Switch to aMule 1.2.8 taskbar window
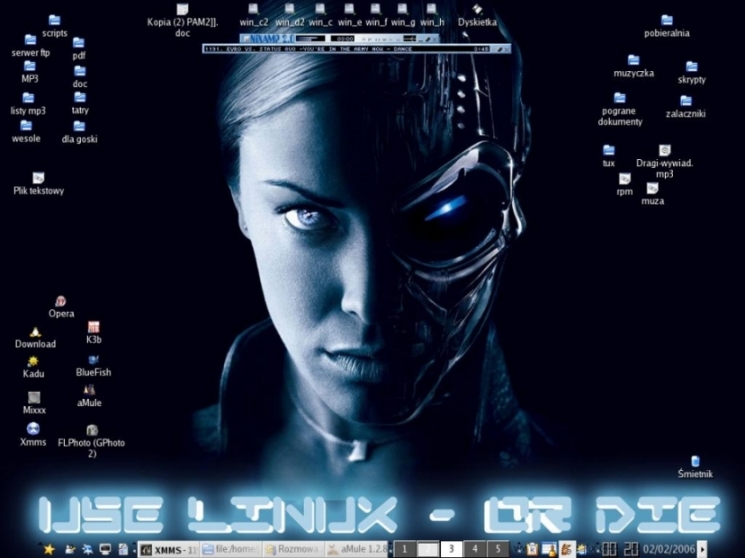Viewport: 745px width, 558px height. (357, 549)
